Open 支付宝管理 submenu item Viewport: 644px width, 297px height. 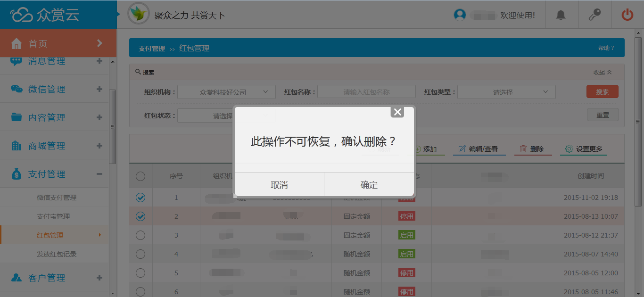[53, 216]
